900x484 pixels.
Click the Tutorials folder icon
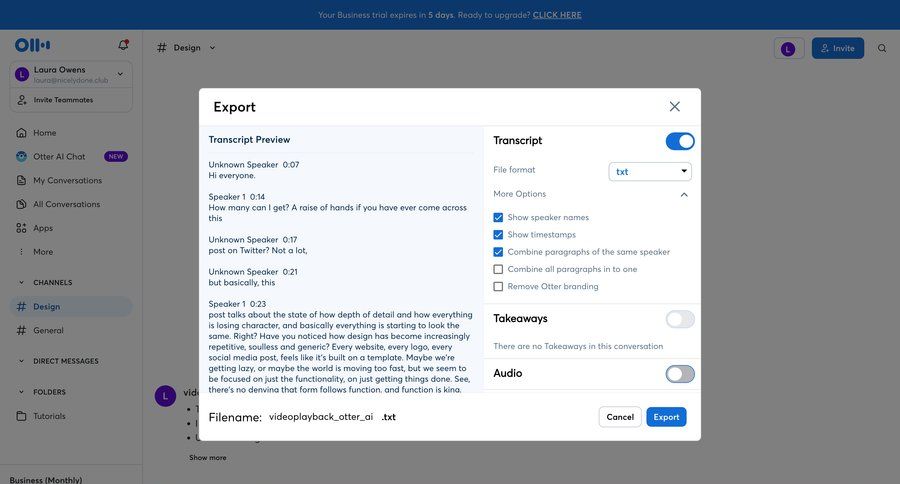(x=21, y=416)
